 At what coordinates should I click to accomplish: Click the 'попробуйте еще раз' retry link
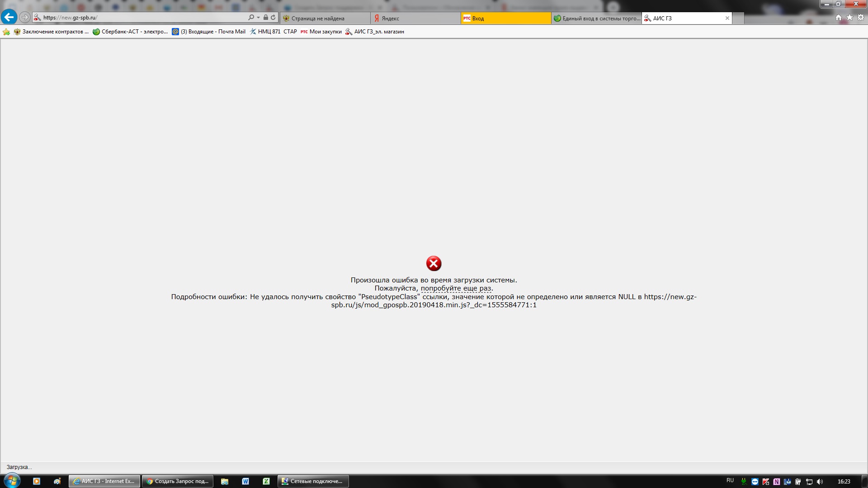456,288
